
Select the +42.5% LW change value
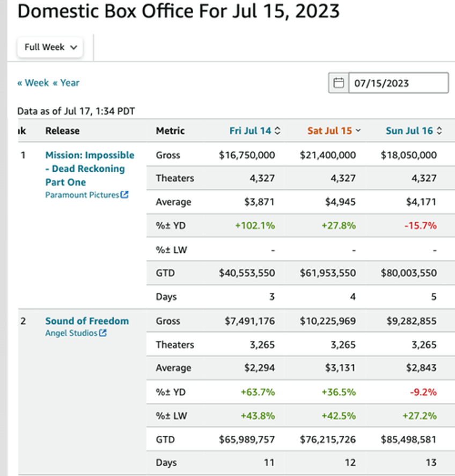(339, 415)
